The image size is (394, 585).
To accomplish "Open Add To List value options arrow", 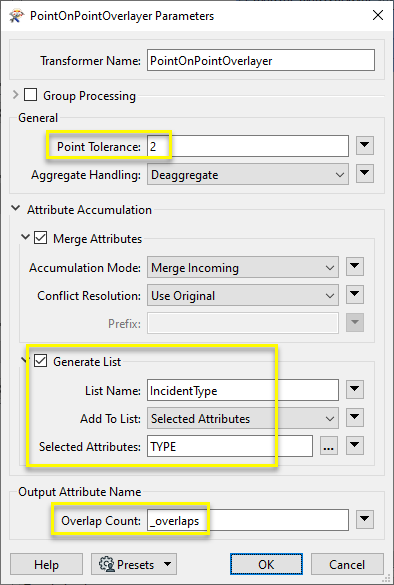I will [355, 417].
